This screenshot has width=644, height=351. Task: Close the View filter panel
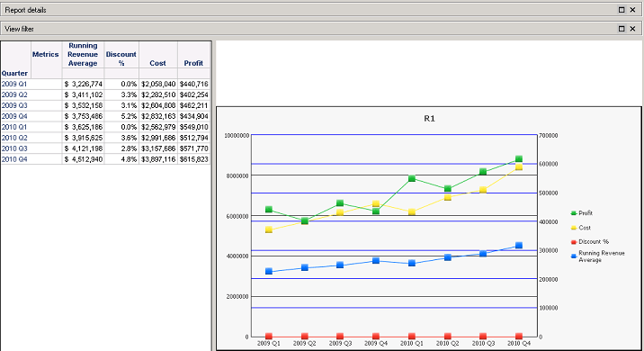pos(633,29)
